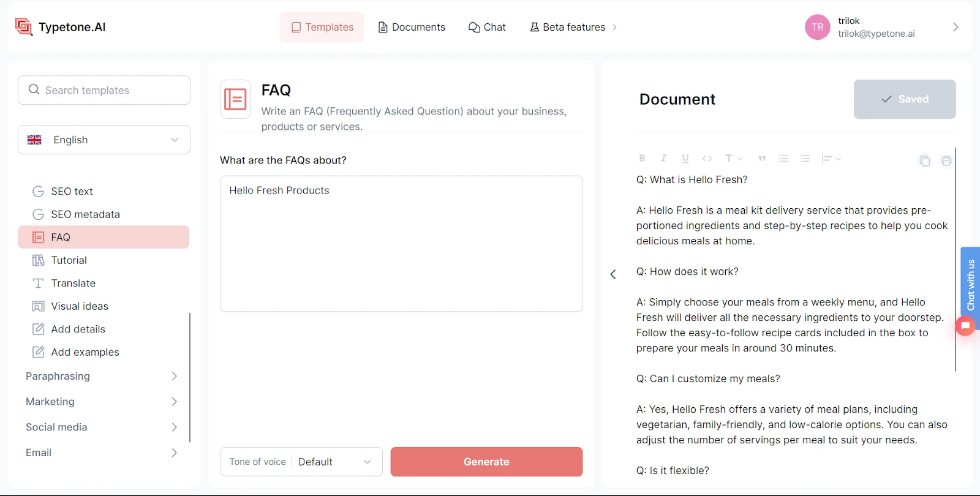980x496 pixels.
Task: Click the Chat with us side tab
Action: (970, 285)
